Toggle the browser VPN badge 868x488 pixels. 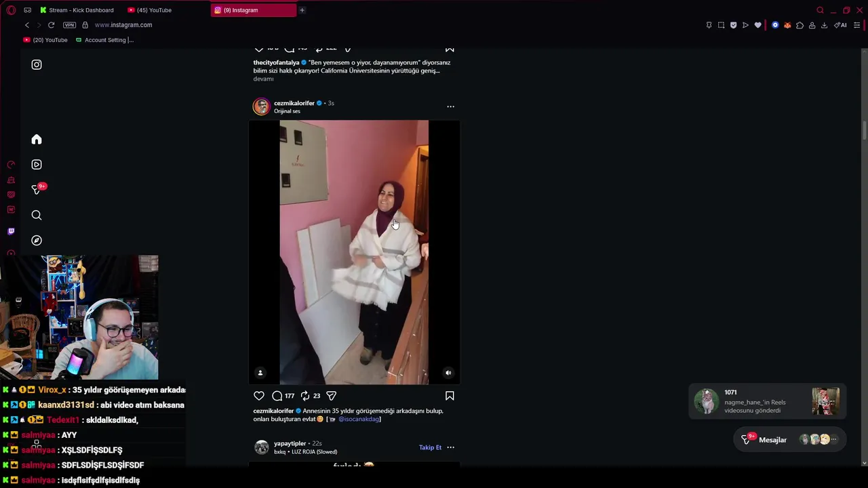[69, 25]
